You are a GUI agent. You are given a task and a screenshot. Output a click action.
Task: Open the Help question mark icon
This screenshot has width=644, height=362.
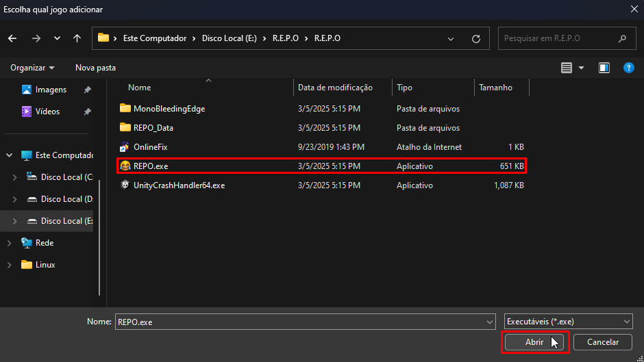[628, 68]
